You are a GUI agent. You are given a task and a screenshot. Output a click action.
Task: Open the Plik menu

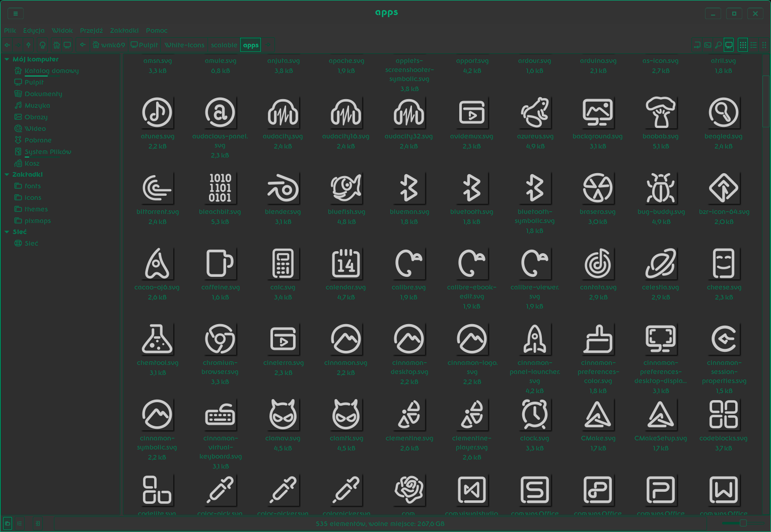point(10,31)
